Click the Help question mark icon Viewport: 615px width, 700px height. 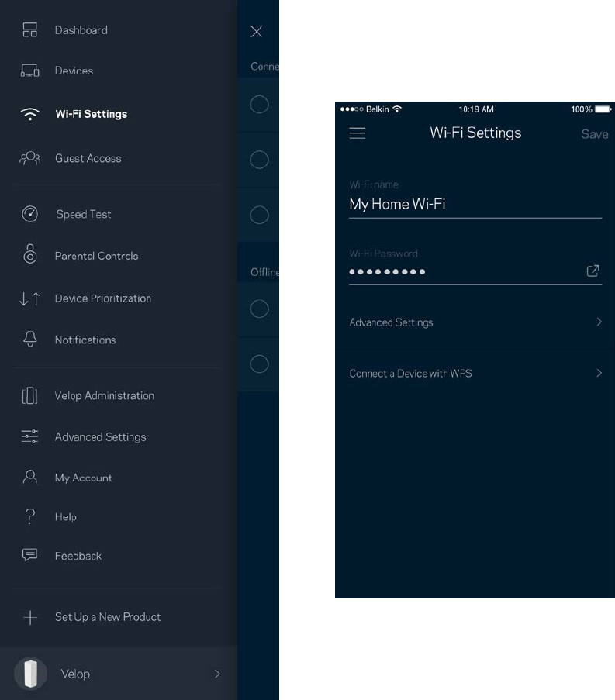click(x=30, y=516)
